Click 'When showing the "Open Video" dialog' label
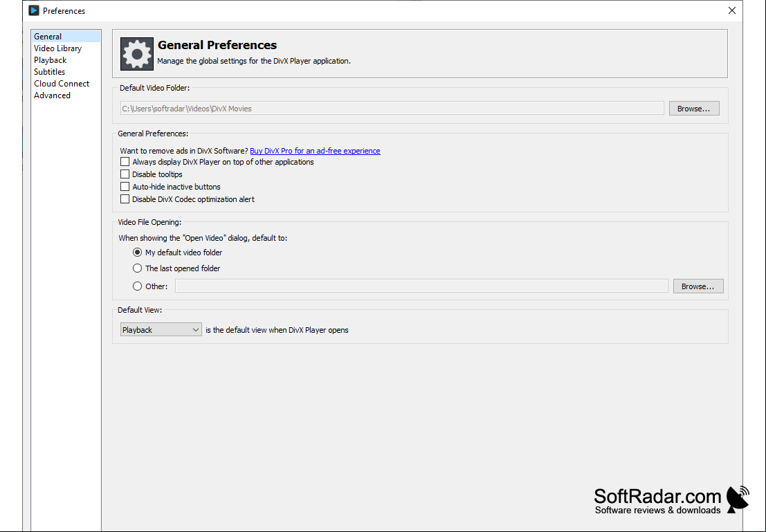Image resolution: width=766 pixels, height=532 pixels. pyautogui.click(x=203, y=238)
